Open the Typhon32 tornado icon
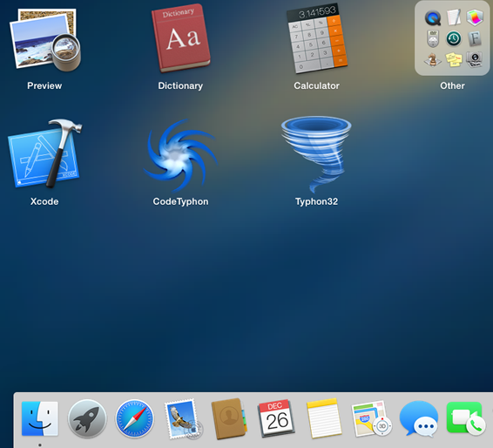 (316, 154)
